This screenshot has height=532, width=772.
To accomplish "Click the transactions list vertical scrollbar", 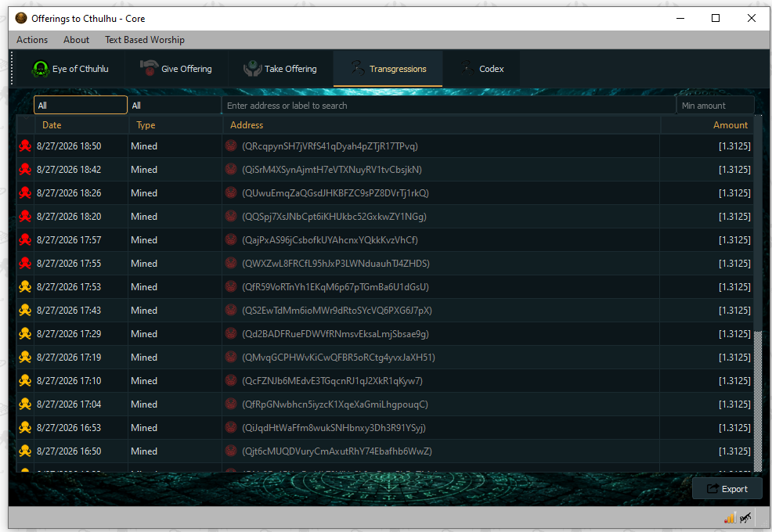I will [x=758, y=293].
